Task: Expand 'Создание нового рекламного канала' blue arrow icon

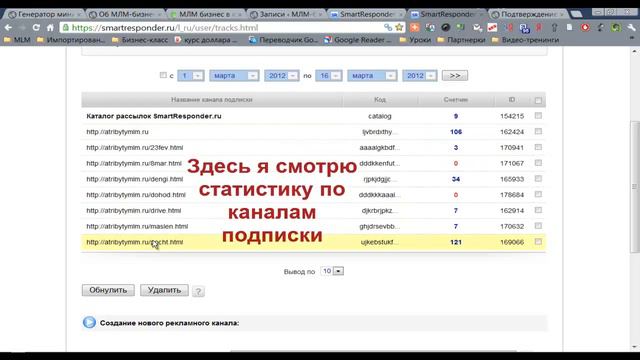Action: tap(89, 322)
